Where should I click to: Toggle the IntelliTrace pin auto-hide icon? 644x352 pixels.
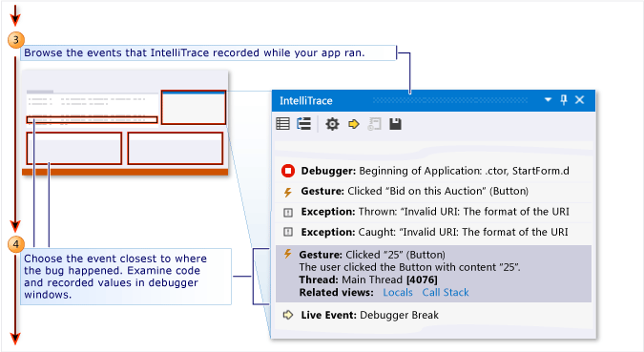(x=564, y=100)
